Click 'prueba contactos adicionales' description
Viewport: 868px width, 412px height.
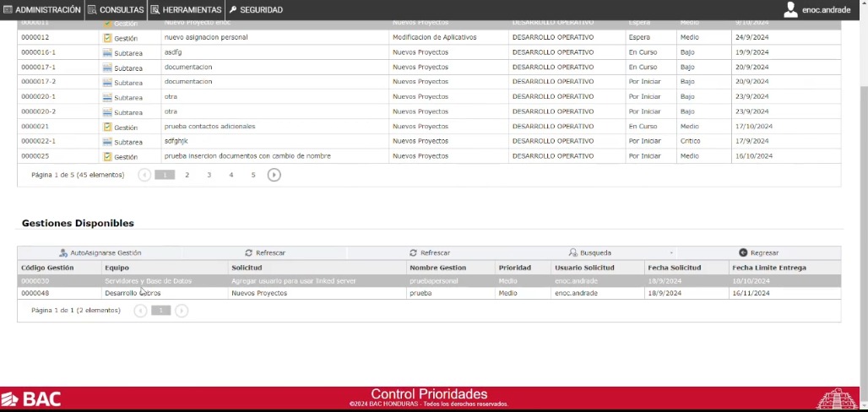point(209,127)
